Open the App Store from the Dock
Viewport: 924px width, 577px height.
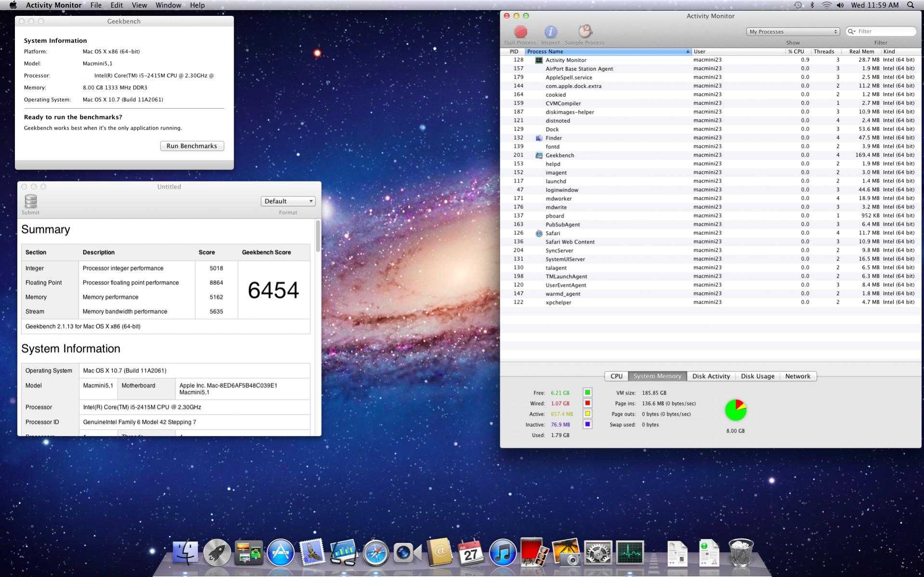pyautogui.click(x=280, y=552)
